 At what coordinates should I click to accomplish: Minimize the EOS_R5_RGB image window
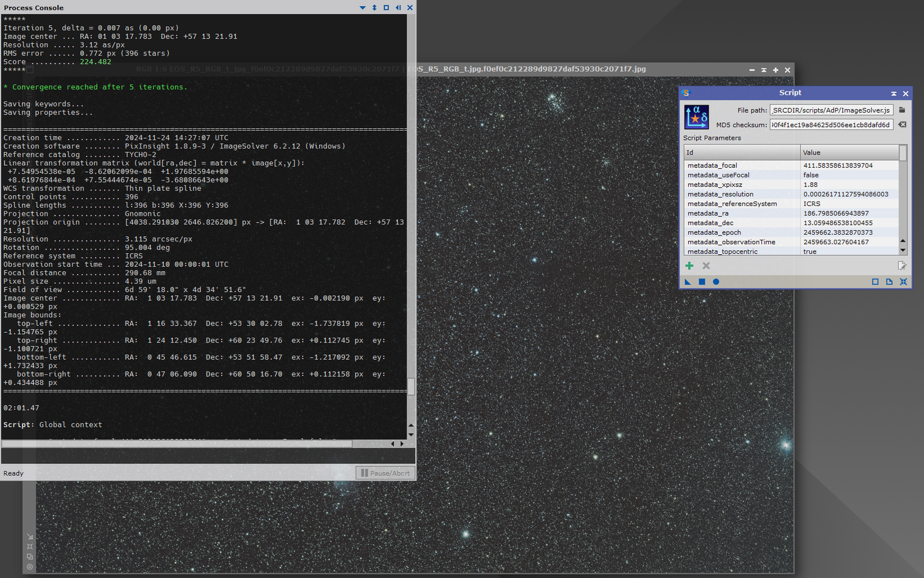(752, 70)
